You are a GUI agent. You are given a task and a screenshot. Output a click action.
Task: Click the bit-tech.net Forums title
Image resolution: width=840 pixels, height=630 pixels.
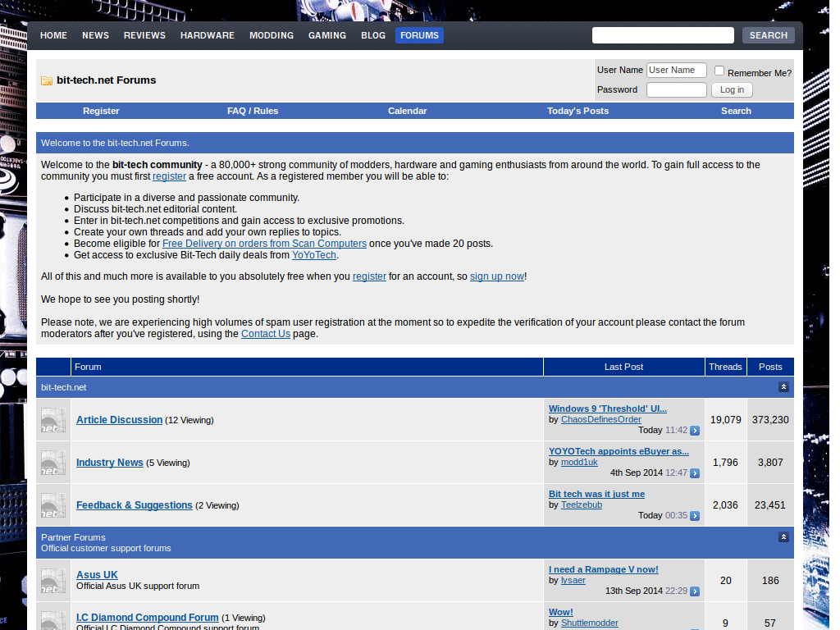click(x=106, y=80)
